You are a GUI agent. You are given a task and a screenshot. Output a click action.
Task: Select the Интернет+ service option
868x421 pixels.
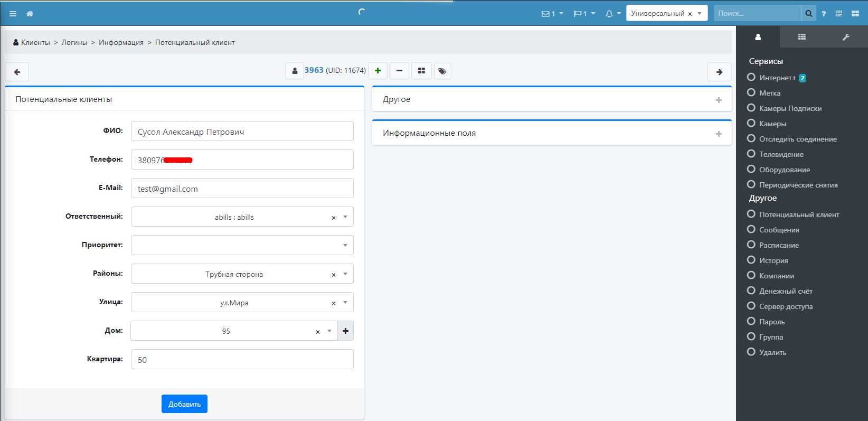coord(777,78)
